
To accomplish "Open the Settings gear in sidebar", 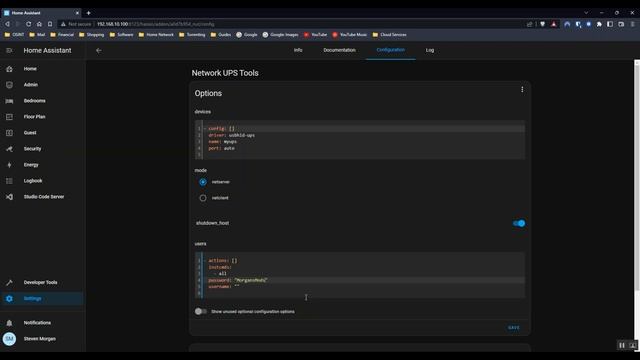I will [9, 299].
